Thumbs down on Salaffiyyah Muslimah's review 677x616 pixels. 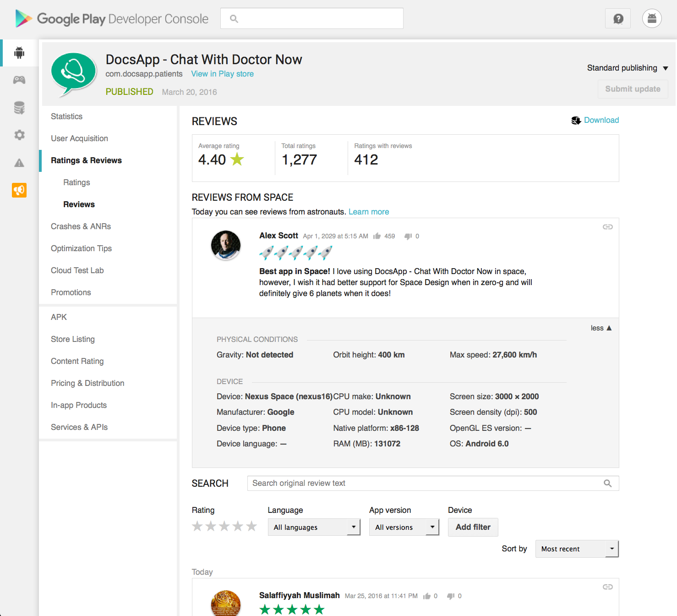451,596
